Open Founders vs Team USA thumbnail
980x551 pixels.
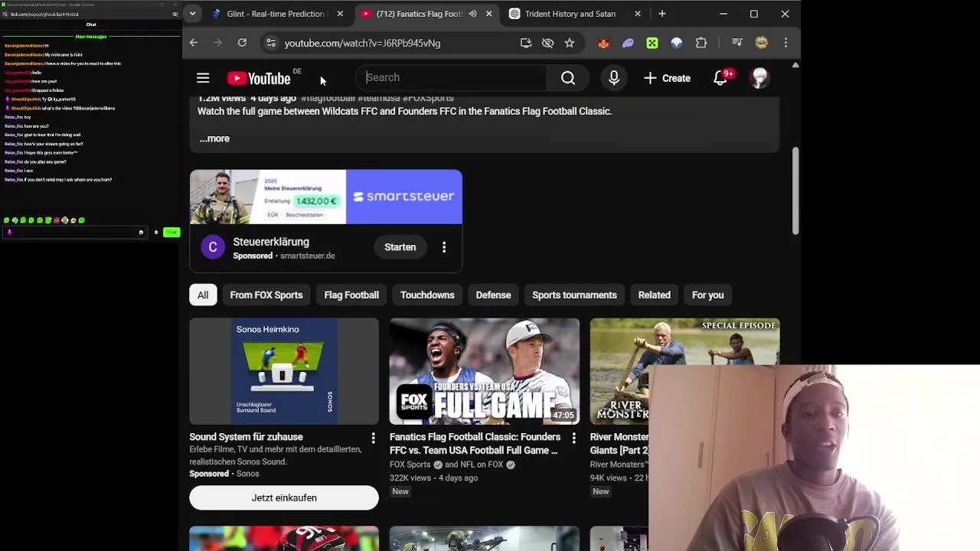coord(485,371)
